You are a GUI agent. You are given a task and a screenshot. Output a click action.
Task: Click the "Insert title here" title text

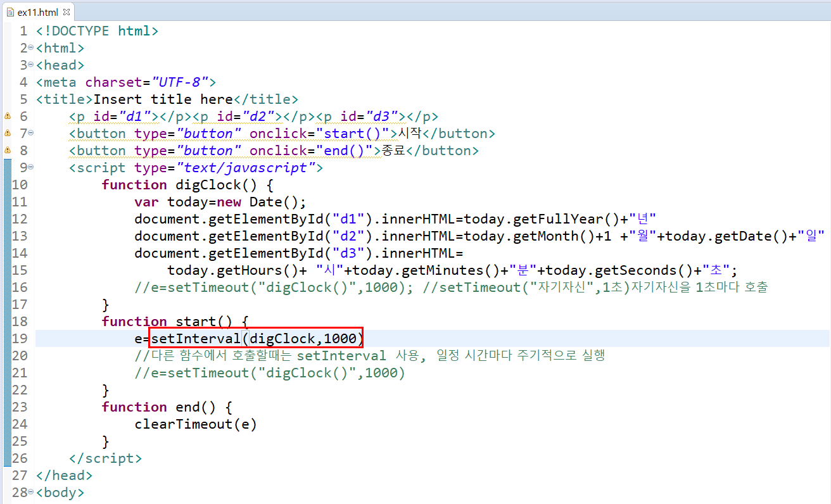[163, 99]
